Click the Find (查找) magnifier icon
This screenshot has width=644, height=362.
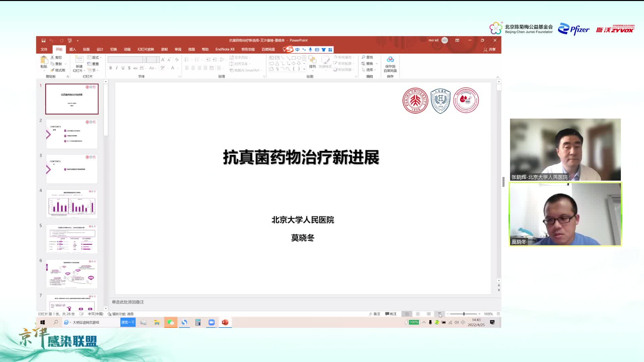point(364,57)
